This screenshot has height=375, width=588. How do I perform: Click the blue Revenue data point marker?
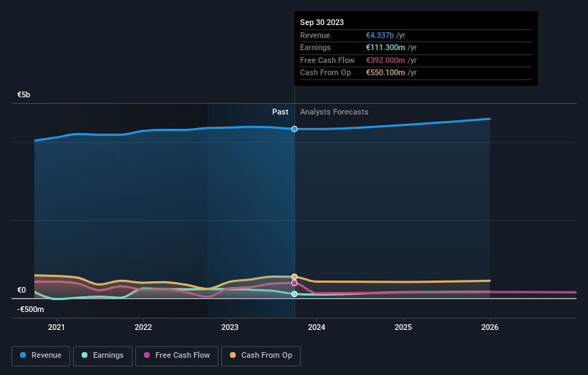pos(294,129)
